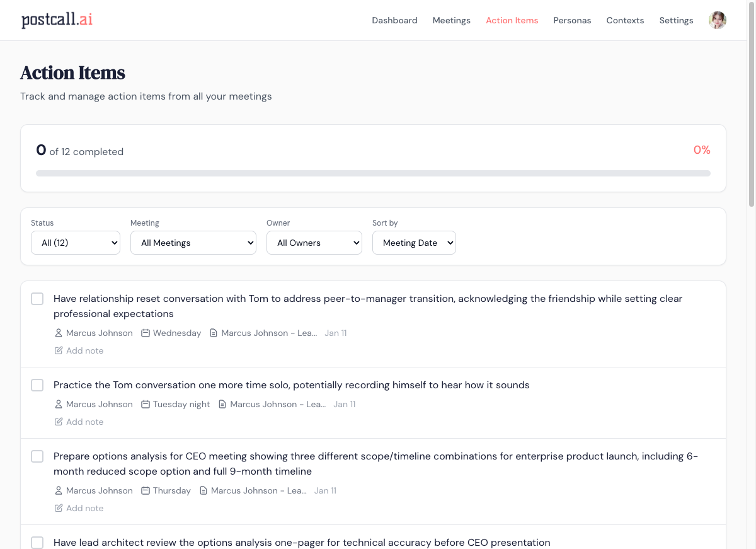Click the completion progress bar

coord(373,173)
